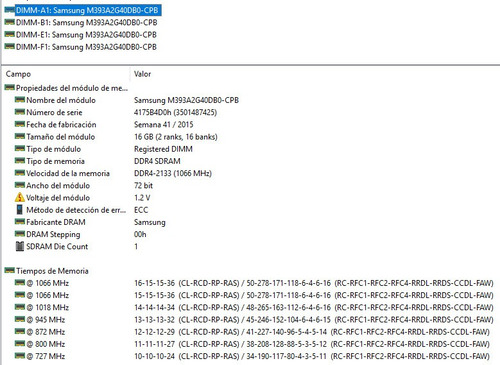Click the DIMM-A1 memory chip icon
The height and width of the screenshot is (365, 500).
click(10, 10)
